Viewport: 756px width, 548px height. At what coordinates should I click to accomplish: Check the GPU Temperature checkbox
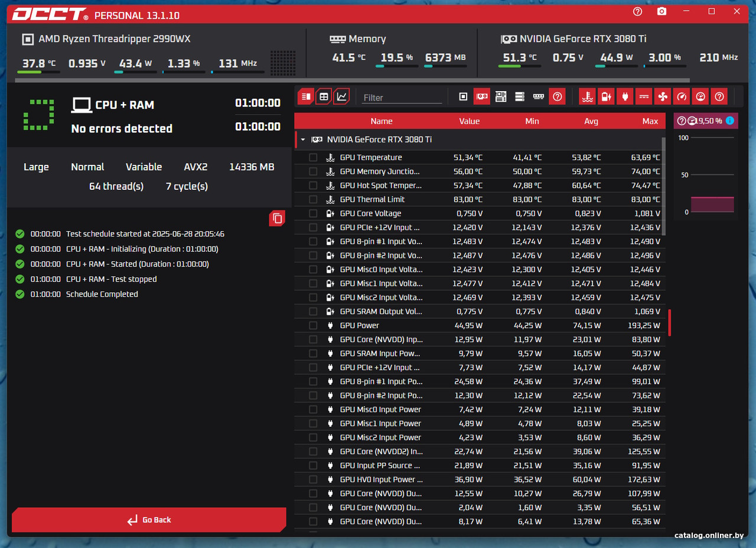point(313,158)
